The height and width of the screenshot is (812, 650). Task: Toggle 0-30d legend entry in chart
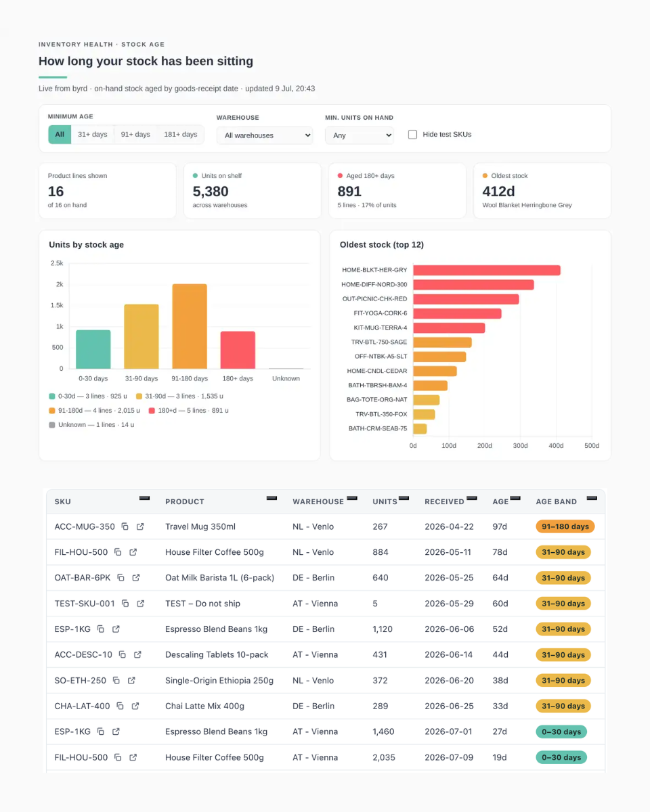(x=88, y=396)
